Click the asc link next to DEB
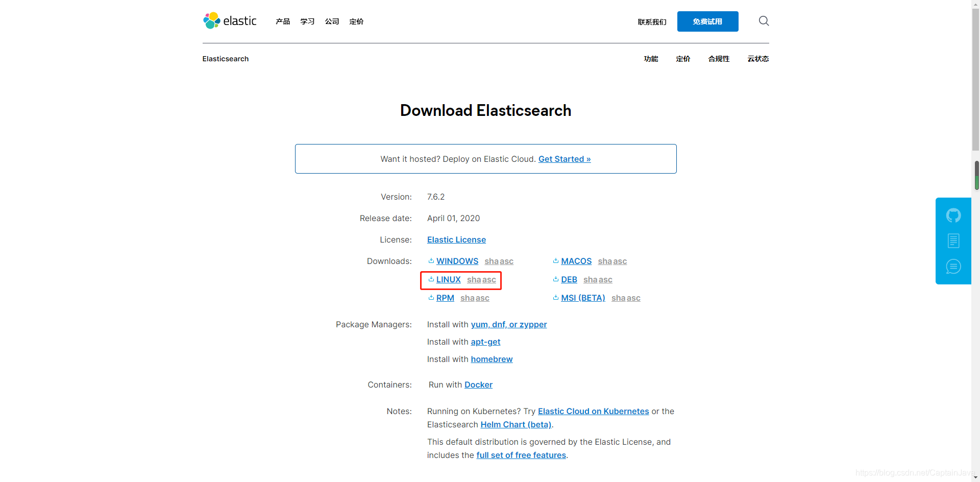Image resolution: width=980 pixels, height=482 pixels. tap(605, 280)
